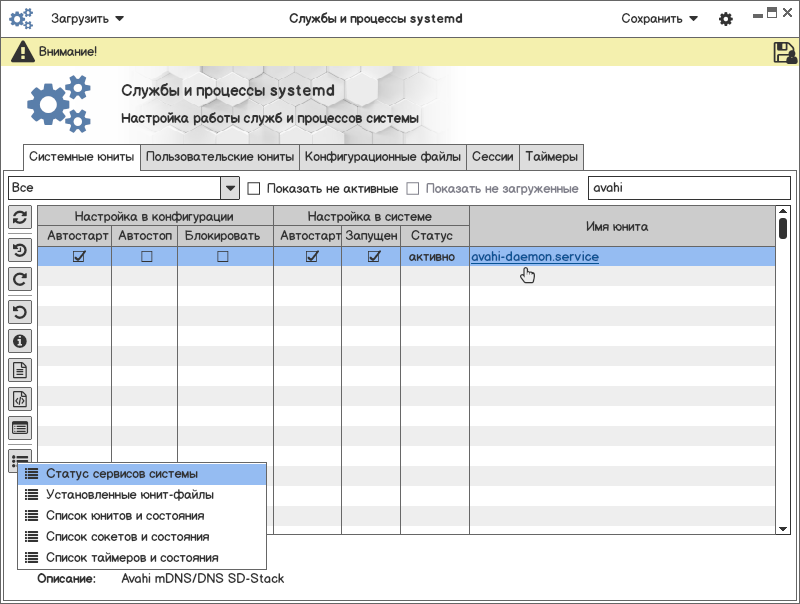This screenshot has width=800, height=604.
Task: Click the refresh units list icon
Action: [20, 217]
